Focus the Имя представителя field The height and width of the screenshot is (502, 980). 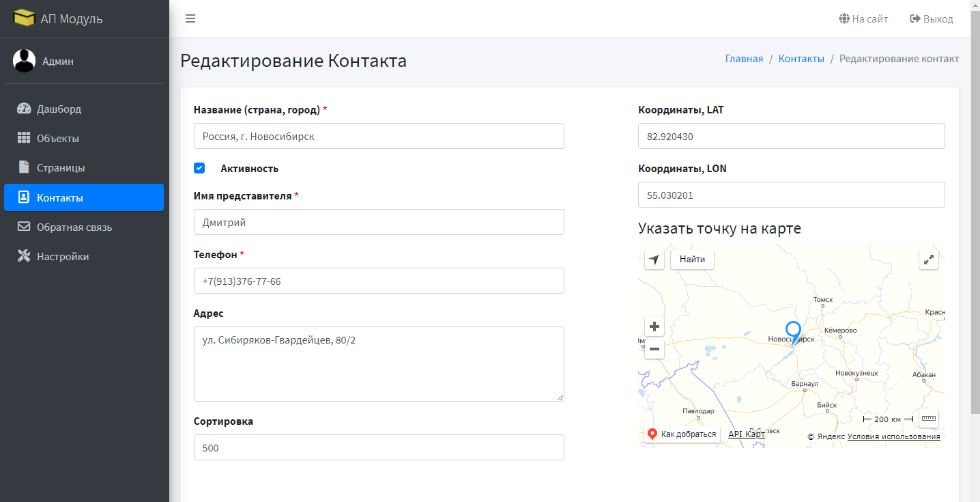(x=379, y=222)
